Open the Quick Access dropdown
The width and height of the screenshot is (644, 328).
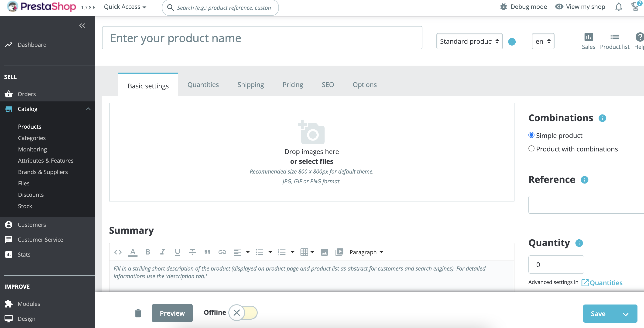tap(125, 7)
